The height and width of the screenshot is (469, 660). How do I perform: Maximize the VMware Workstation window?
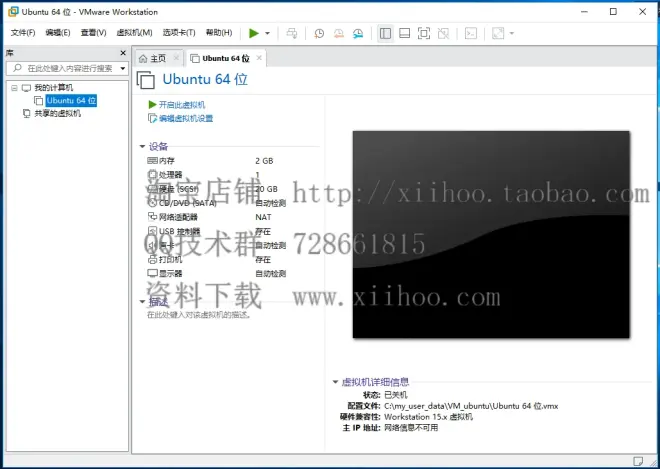click(x=613, y=12)
